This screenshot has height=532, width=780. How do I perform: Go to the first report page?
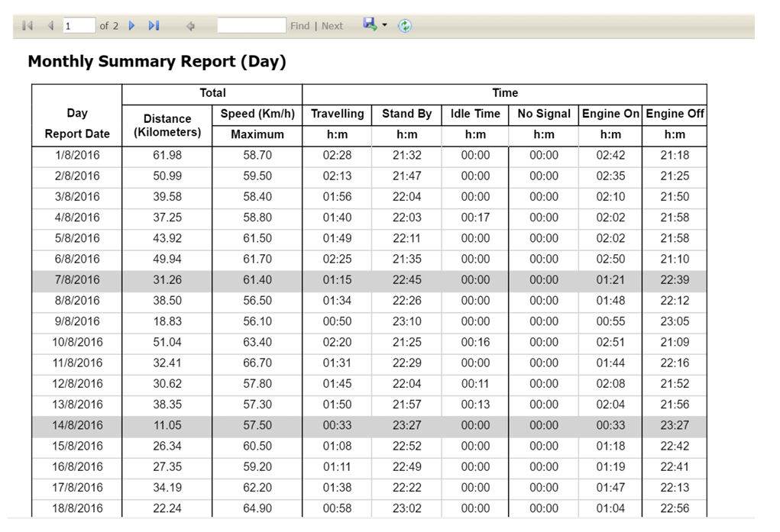pos(28,26)
